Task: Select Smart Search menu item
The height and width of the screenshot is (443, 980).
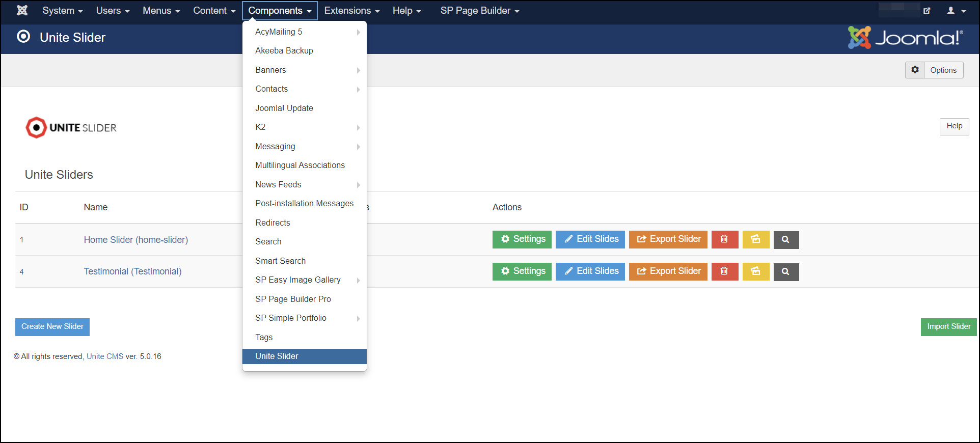Action: coord(305,261)
